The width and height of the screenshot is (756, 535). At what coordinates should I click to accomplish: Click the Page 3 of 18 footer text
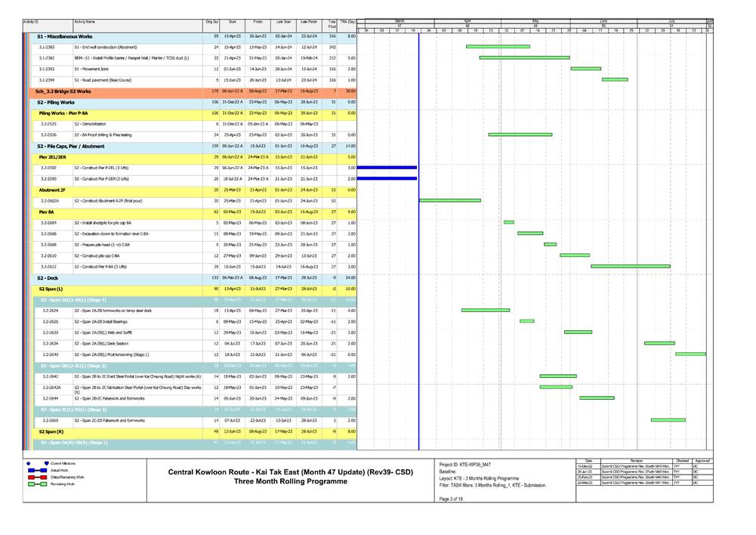click(452, 512)
